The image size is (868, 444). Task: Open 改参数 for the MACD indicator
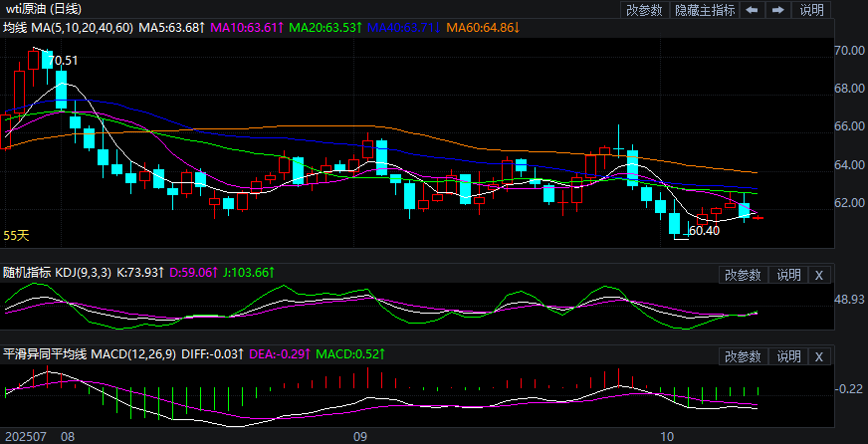coord(743,356)
